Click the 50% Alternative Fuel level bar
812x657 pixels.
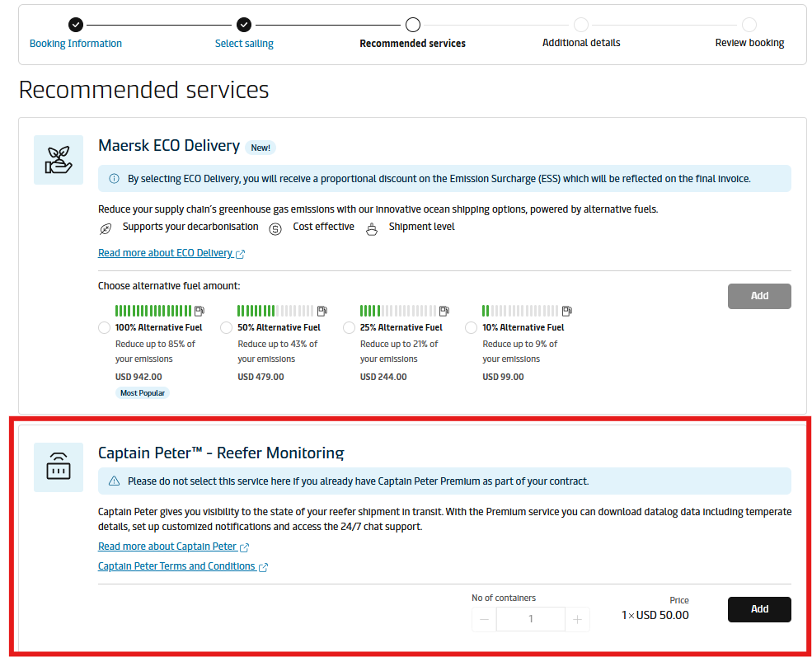coord(275,311)
